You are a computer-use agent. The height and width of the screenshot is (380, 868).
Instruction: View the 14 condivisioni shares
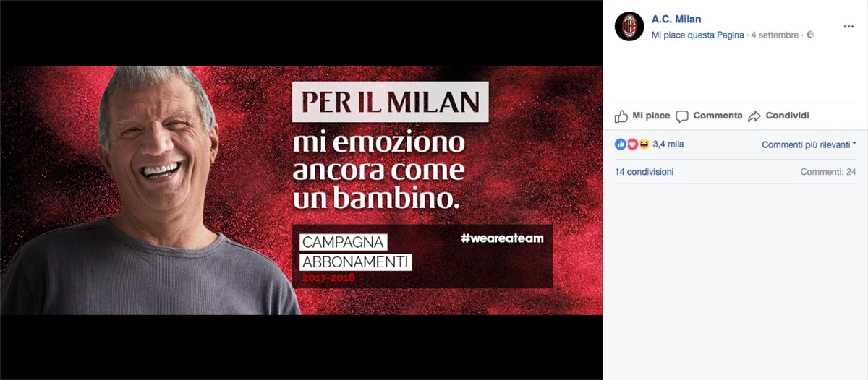pos(644,172)
